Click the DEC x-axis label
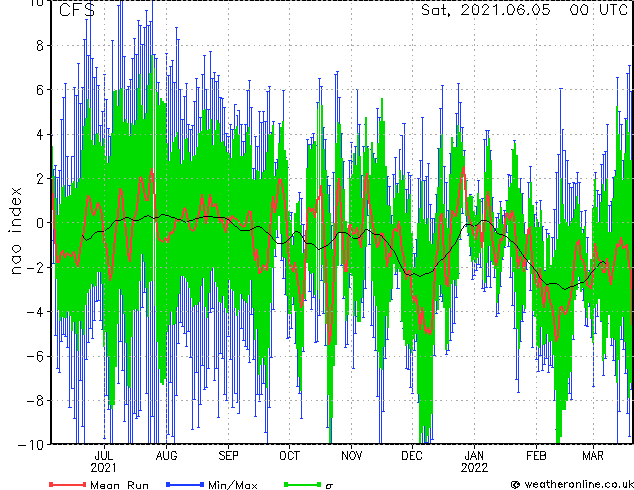Viewport: 634px width, 490px height. click(412, 456)
